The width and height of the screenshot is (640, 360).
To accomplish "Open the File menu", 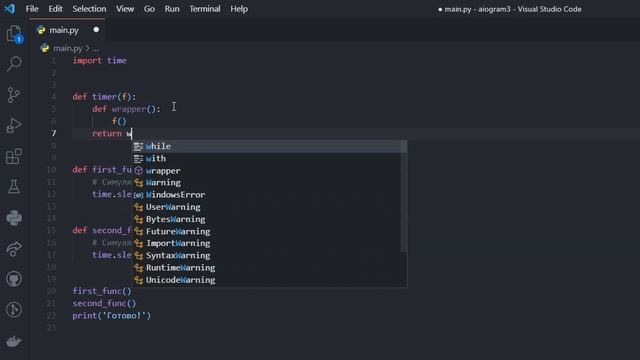I will click(32, 9).
